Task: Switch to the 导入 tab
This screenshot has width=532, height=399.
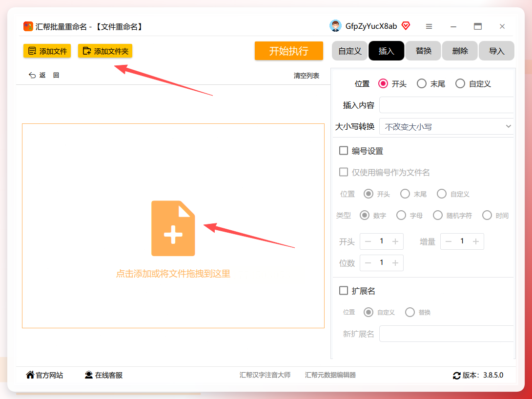Action: coord(496,51)
